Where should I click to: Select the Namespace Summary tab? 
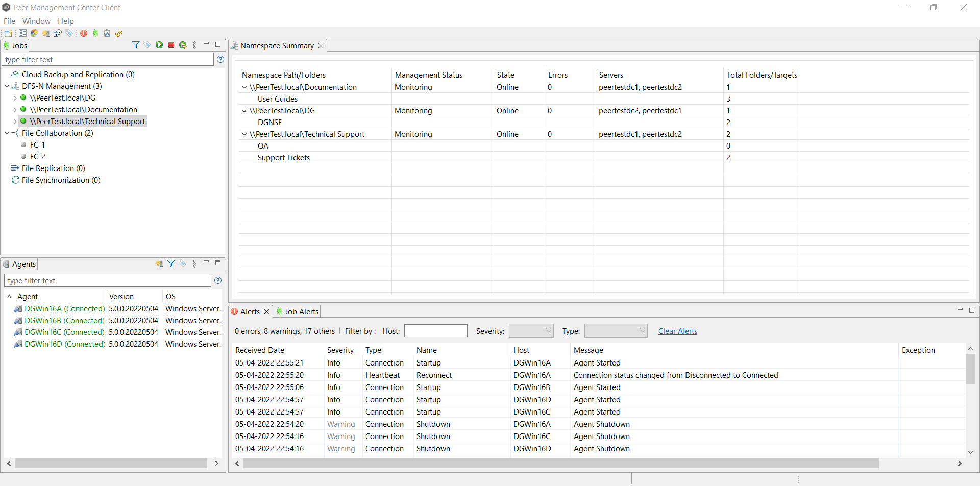tap(277, 46)
